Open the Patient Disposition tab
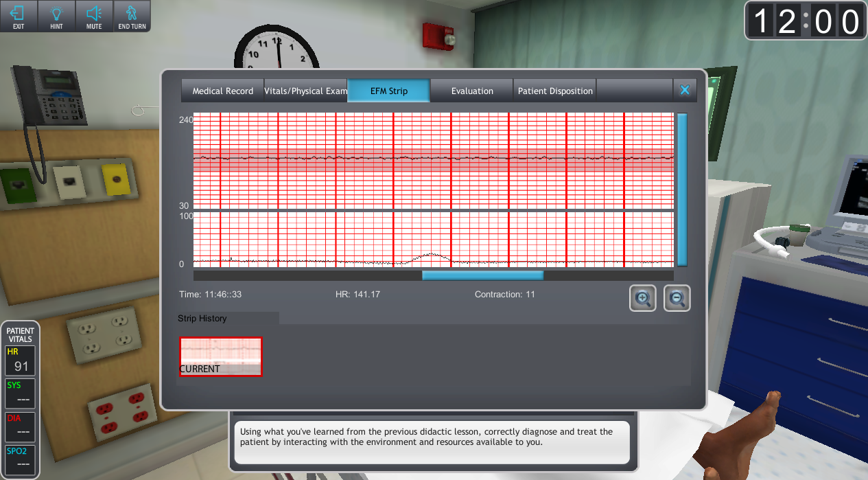The width and height of the screenshot is (868, 480). 554,91
